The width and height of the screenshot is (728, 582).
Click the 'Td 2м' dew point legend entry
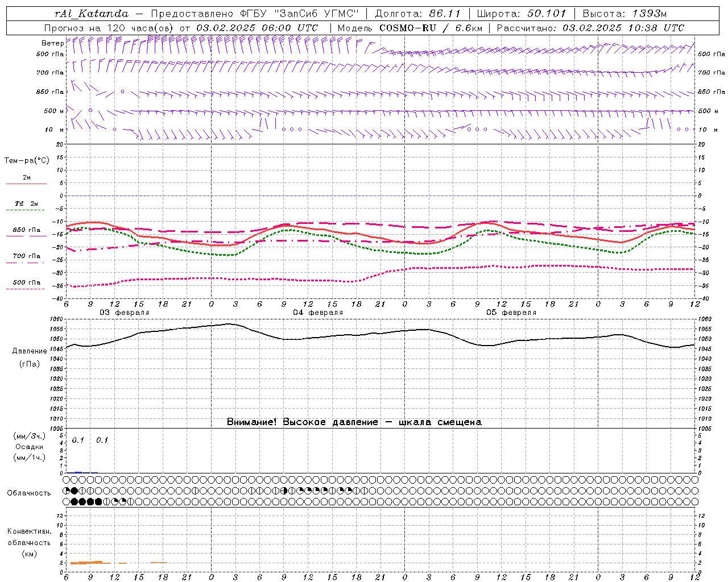[x=26, y=203]
